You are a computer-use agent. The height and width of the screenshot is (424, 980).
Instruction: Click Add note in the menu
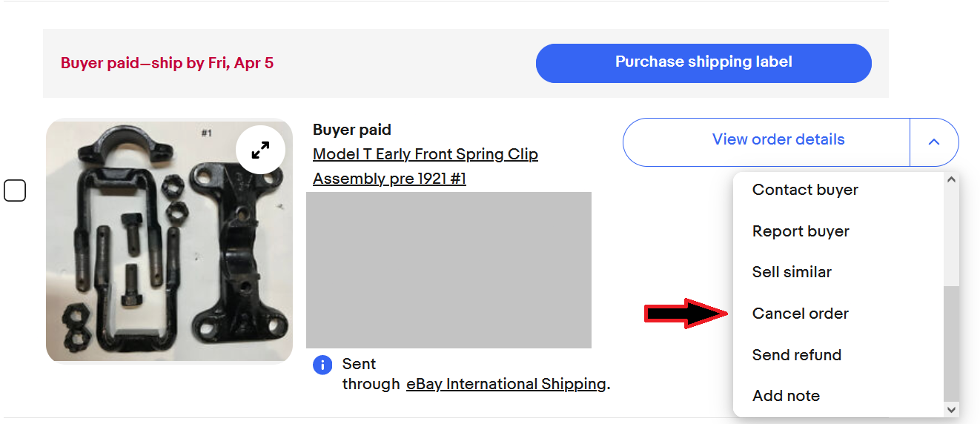pyautogui.click(x=786, y=396)
